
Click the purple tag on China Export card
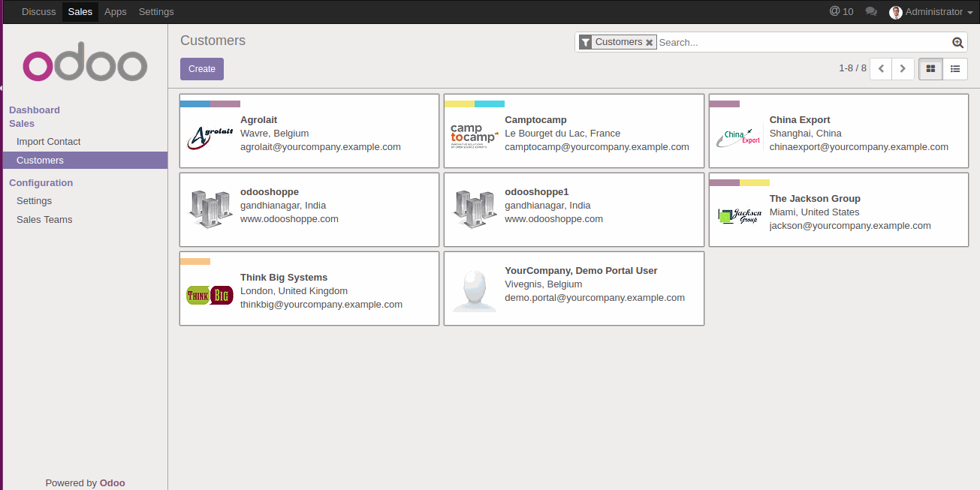pos(725,104)
